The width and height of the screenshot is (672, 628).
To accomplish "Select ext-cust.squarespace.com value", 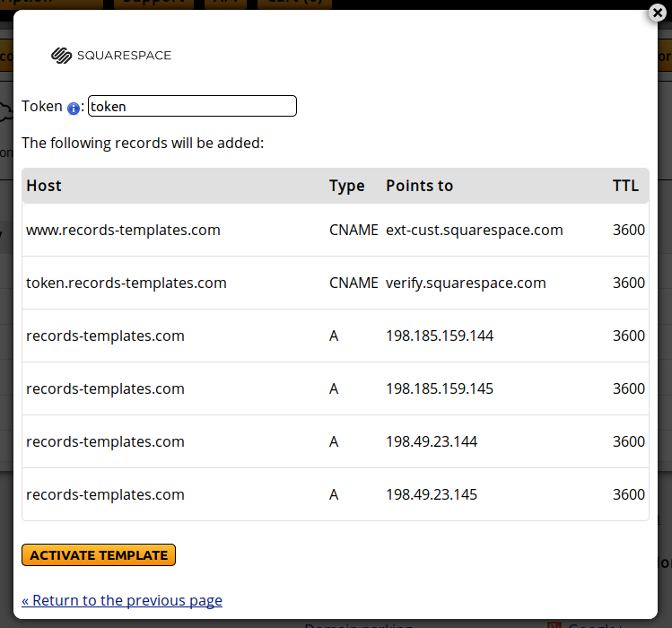I will click(x=474, y=231).
